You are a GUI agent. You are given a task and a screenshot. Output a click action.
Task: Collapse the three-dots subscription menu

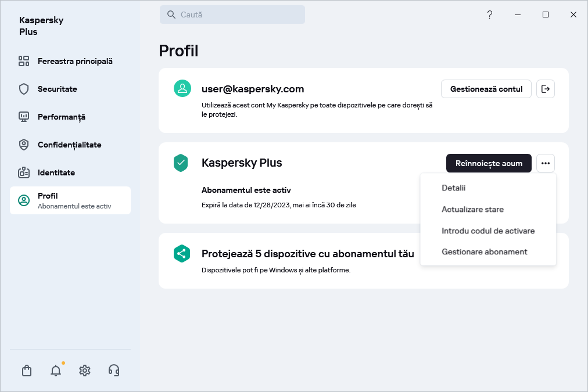pyautogui.click(x=545, y=163)
